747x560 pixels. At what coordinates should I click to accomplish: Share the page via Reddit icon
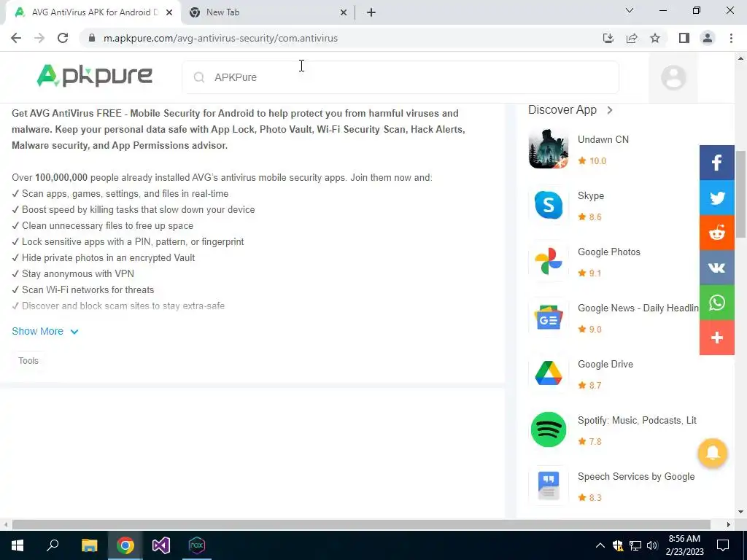[716, 233]
